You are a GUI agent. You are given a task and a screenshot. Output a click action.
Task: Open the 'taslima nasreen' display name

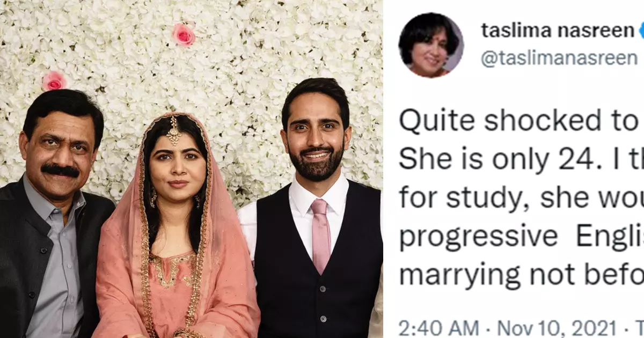coord(557,31)
